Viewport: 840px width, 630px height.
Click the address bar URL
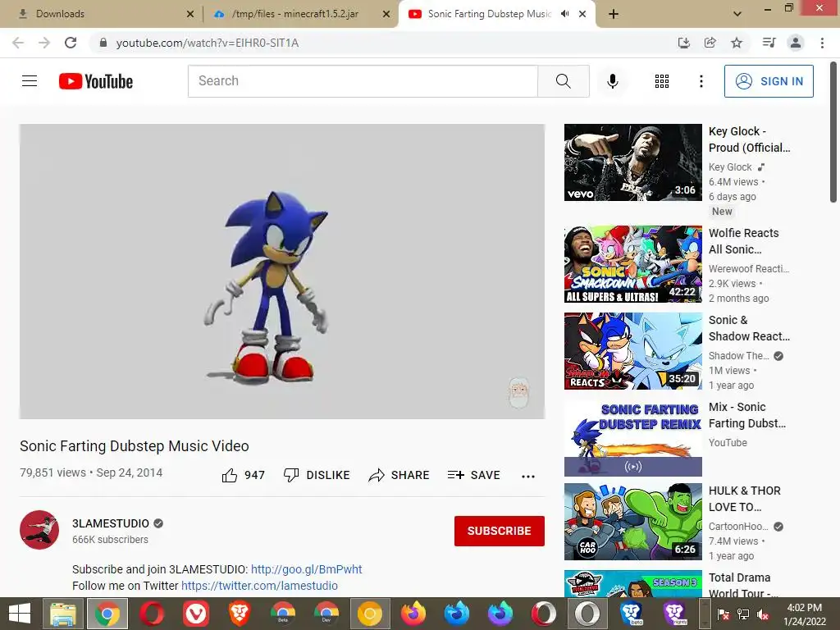pyautogui.click(x=208, y=43)
